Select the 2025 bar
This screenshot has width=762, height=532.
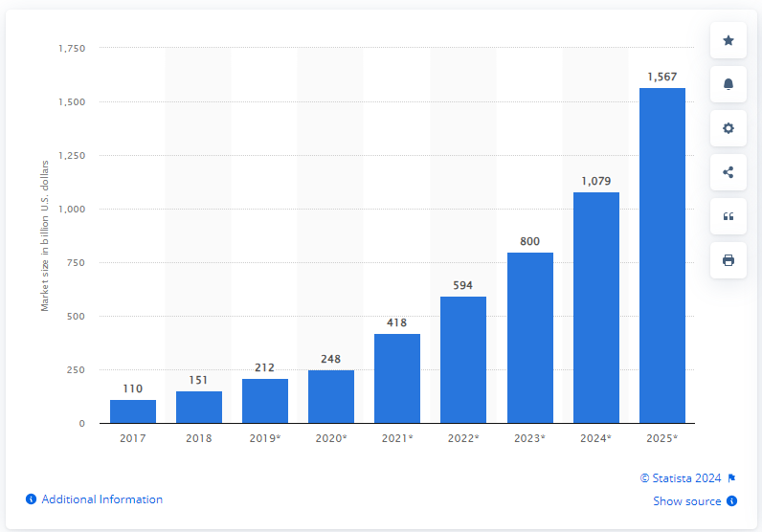coord(662,255)
